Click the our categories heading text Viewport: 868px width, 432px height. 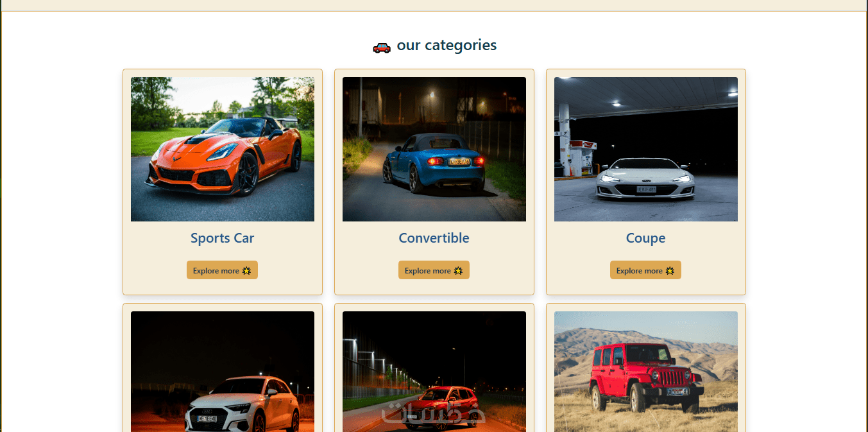point(447,46)
